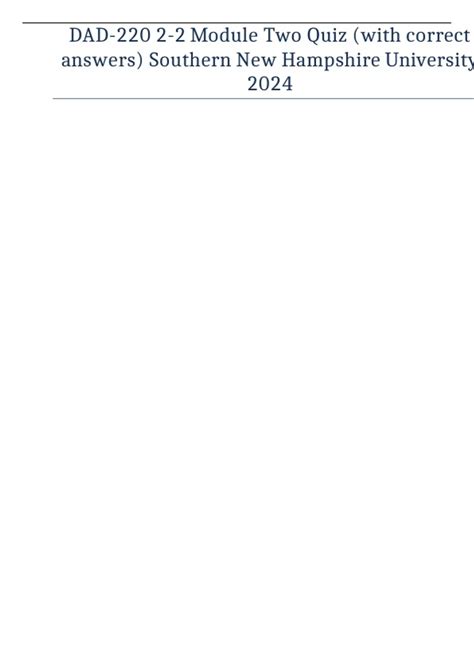Click the capital S in 'Southern'
This screenshot has height=671, width=474.
(x=154, y=60)
